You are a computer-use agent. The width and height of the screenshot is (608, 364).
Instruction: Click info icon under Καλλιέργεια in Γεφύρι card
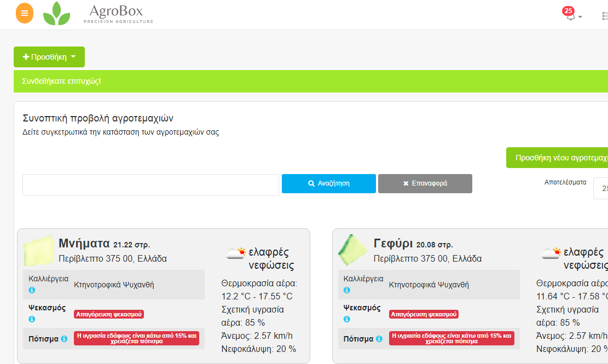347,290
